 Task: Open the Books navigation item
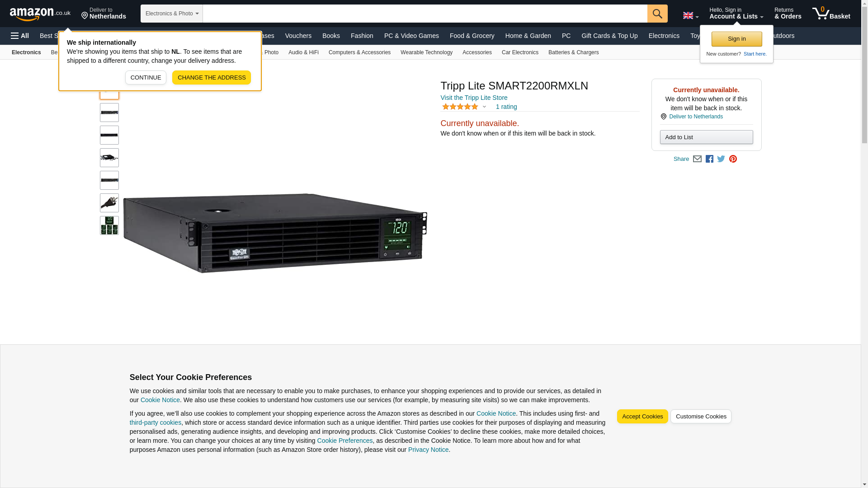[331, 36]
